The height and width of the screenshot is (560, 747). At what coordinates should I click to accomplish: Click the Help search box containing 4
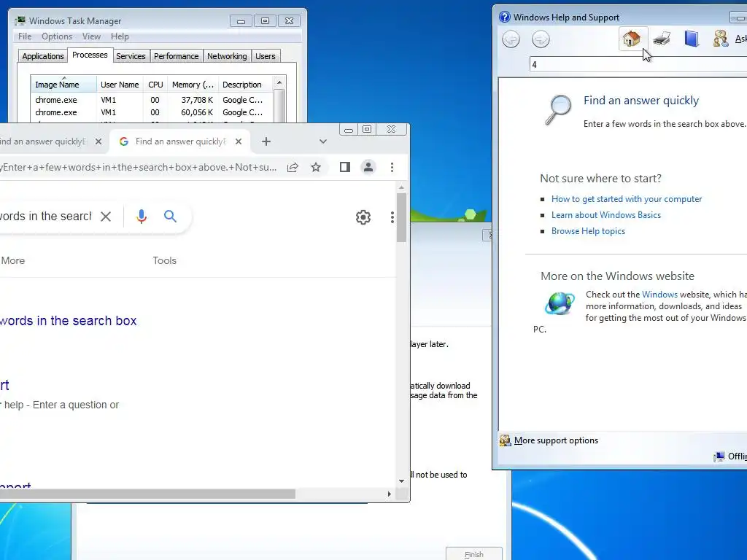(638, 65)
